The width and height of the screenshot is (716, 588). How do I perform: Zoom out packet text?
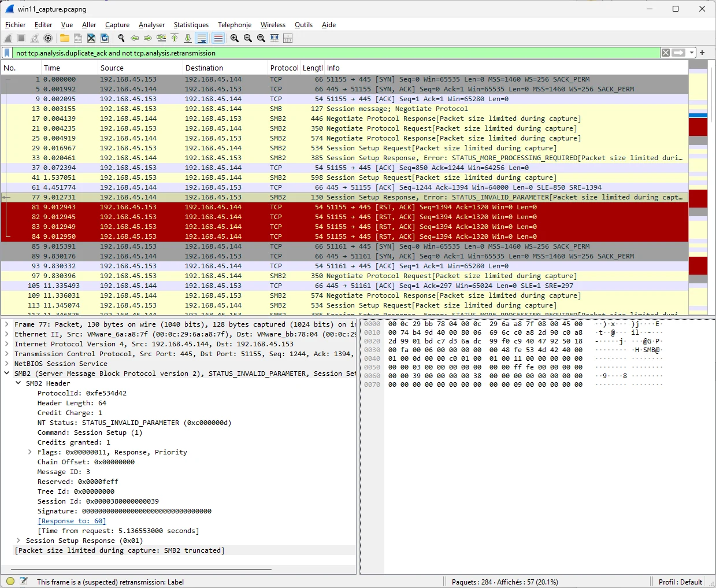point(248,38)
